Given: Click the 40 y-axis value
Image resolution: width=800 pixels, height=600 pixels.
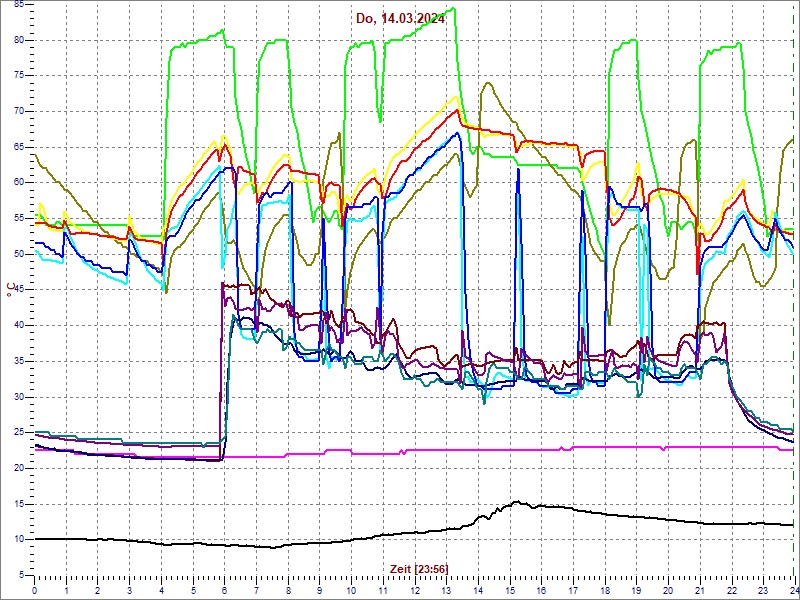Looking at the screenshot, I should [x=19, y=326].
